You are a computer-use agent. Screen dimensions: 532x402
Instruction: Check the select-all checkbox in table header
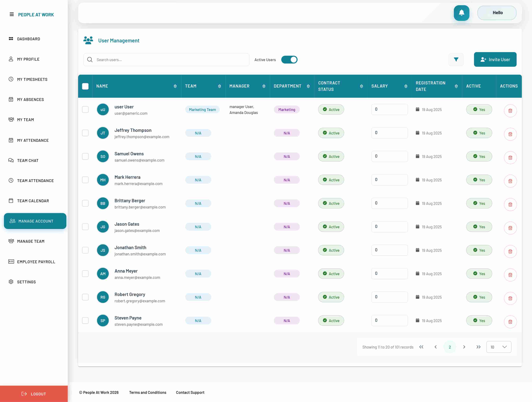click(85, 86)
